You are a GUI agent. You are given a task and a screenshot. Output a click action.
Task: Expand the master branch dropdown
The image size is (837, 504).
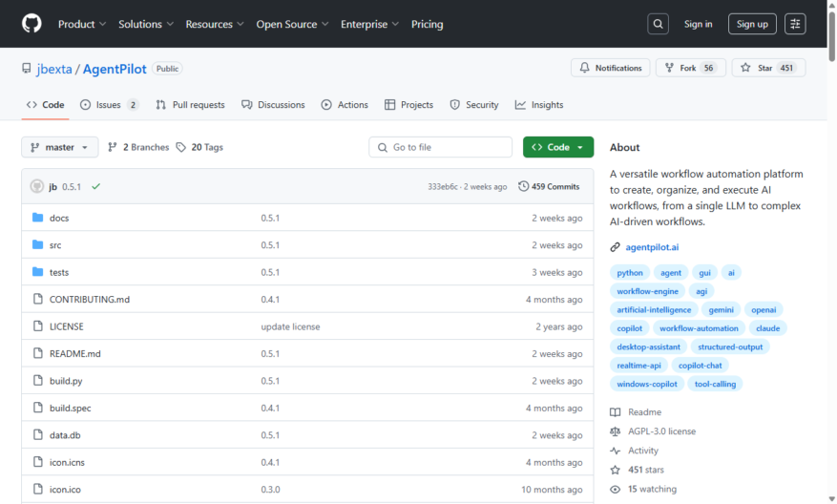[x=60, y=147]
